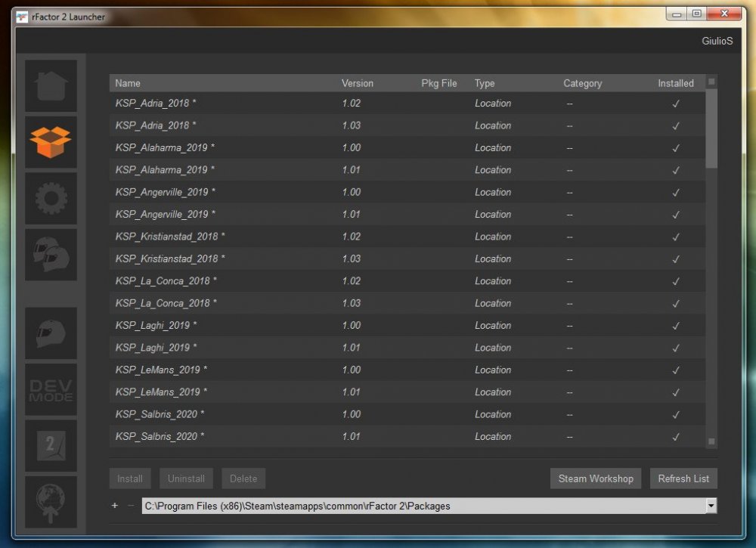Open Steam Workshop button

596,478
